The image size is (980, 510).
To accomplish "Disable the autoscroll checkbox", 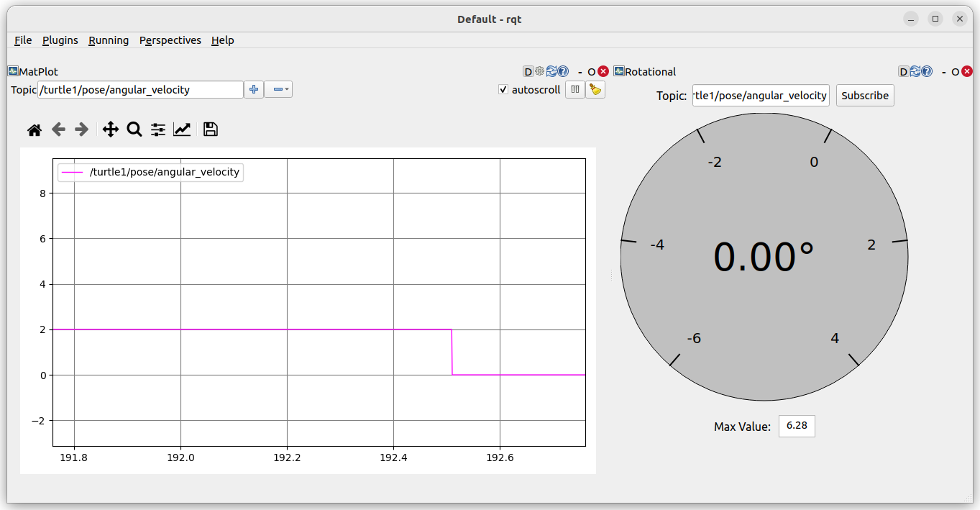I will tap(503, 90).
